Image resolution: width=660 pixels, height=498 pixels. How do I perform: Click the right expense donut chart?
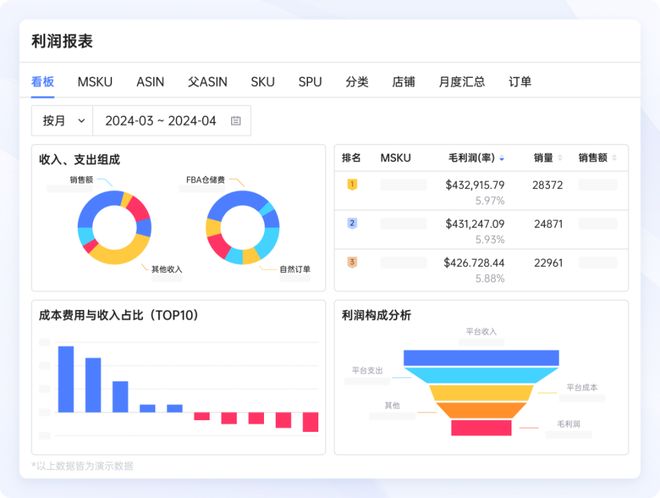click(242, 227)
